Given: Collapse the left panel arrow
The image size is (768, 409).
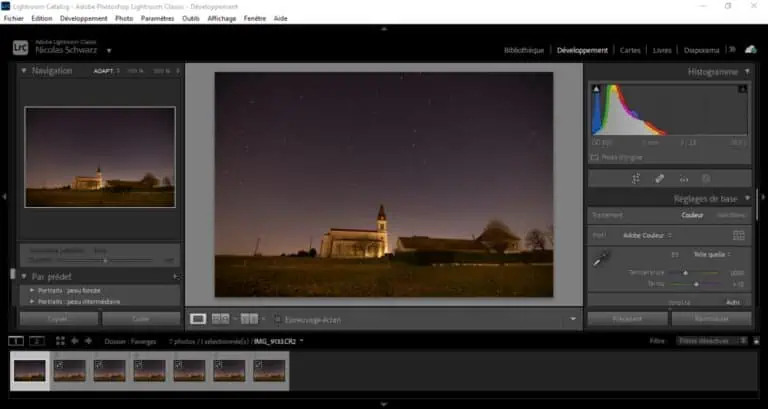Looking at the screenshot, I should click(4, 196).
